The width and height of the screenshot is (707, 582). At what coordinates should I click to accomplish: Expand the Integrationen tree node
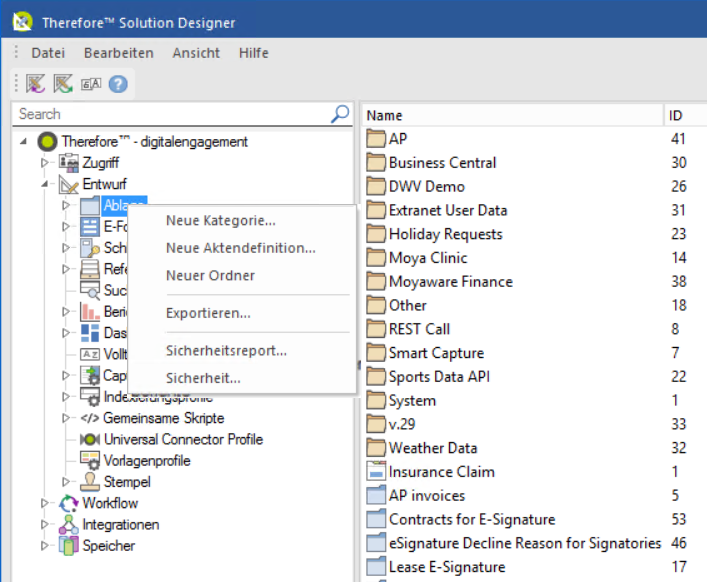click(x=44, y=524)
